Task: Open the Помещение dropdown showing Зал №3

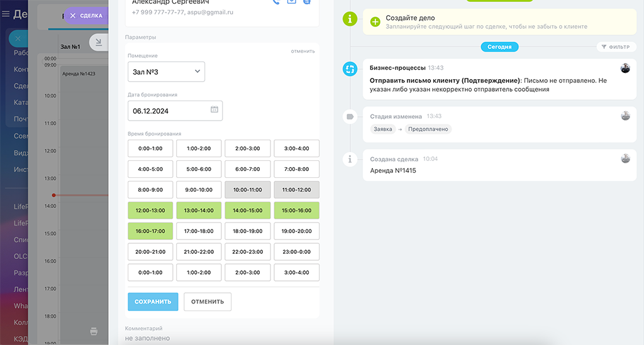Action: pos(166,72)
